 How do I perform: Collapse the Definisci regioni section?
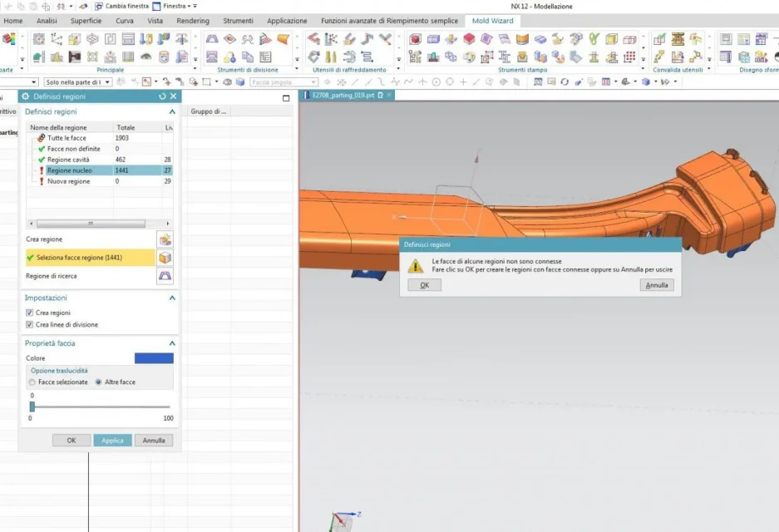tap(172, 111)
